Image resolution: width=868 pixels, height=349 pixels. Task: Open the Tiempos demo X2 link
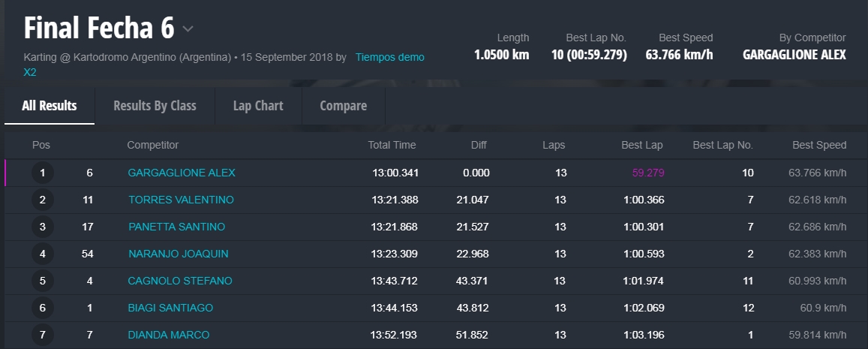point(389,57)
